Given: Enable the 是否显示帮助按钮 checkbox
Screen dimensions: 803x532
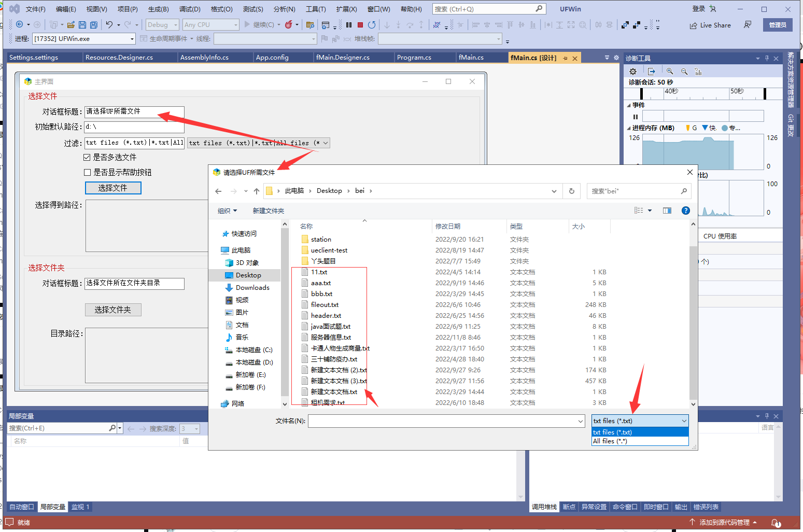Looking at the screenshot, I should (87, 172).
